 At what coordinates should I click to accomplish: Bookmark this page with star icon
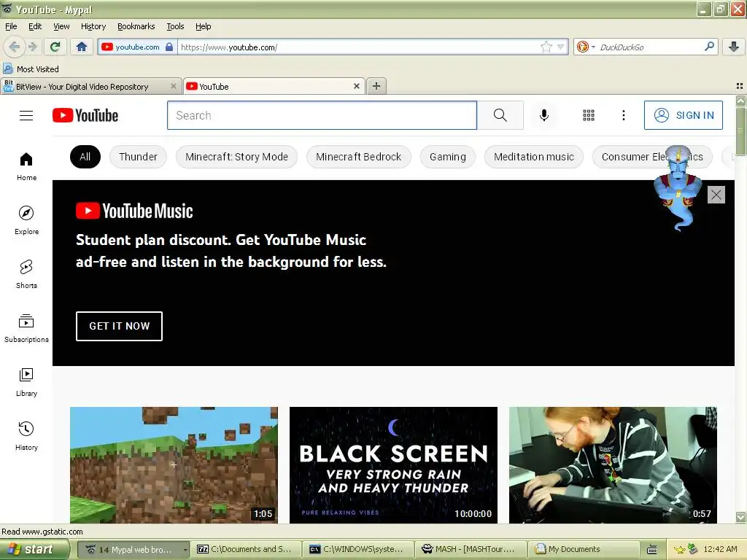[546, 47]
